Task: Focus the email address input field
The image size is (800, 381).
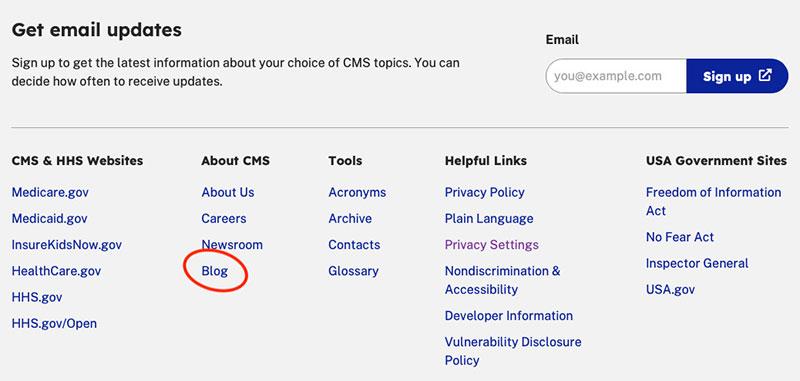Action: pyautogui.click(x=616, y=76)
